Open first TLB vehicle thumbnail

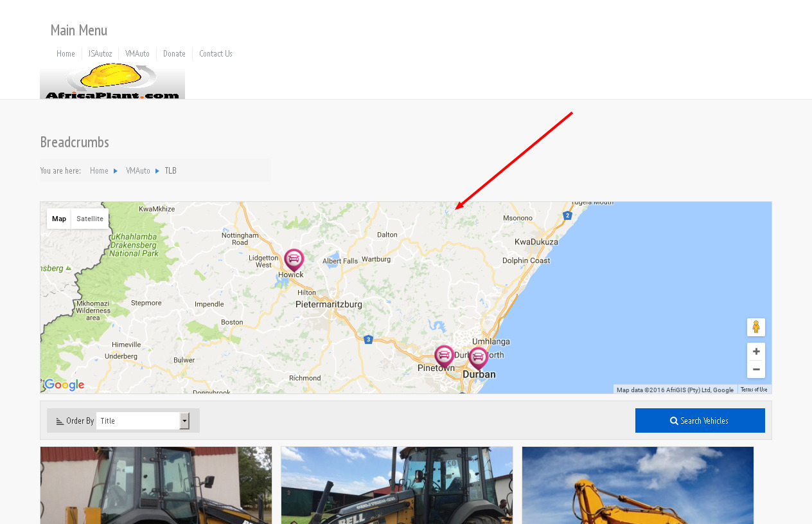[156, 485]
